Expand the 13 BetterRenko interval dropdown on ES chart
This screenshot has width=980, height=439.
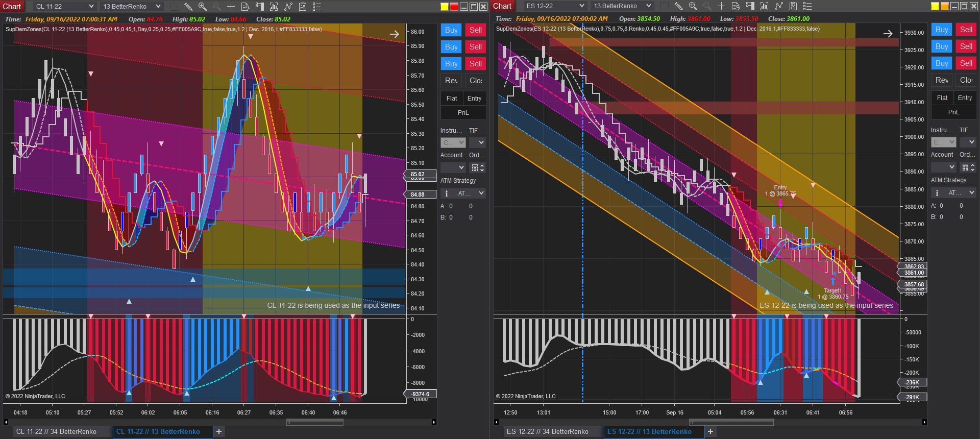622,6
